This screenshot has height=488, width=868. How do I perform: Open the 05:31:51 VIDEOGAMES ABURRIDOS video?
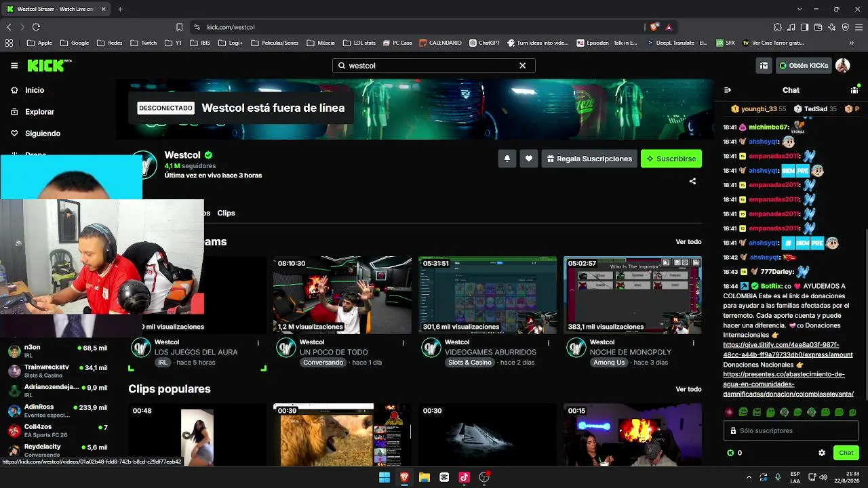click(x=488, y=296)
